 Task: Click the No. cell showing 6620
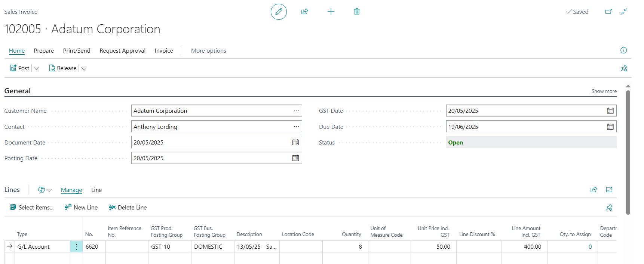[94, 247]
